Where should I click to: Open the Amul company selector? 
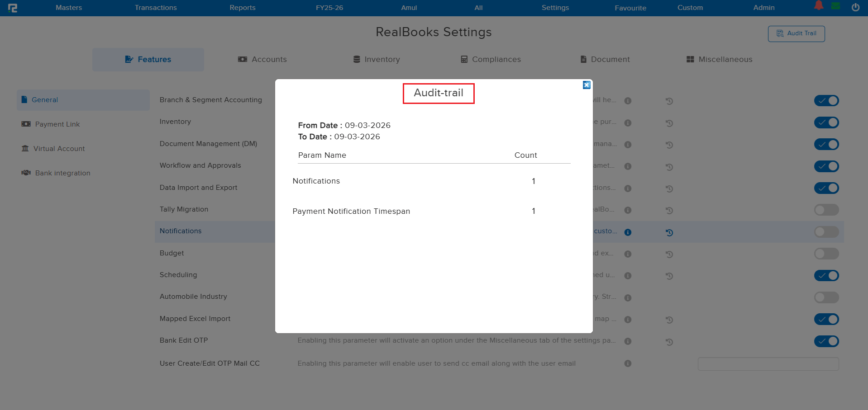tap(408, 8)
